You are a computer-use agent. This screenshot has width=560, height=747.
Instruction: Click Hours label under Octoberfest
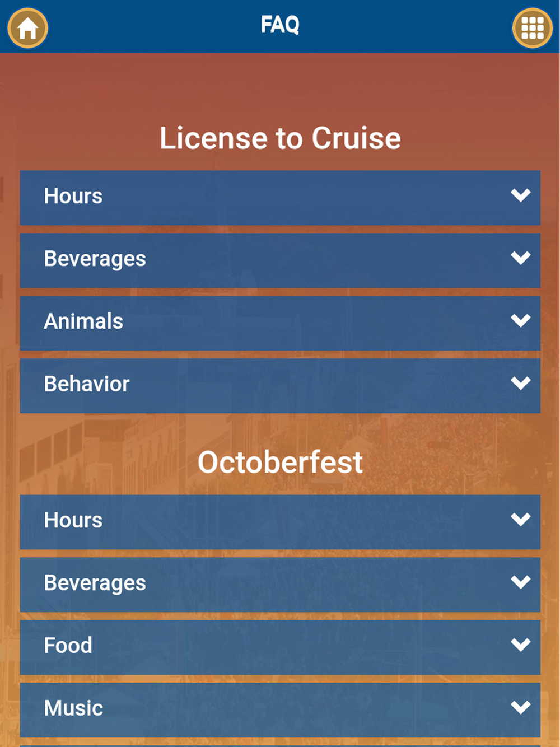[73, 520]
